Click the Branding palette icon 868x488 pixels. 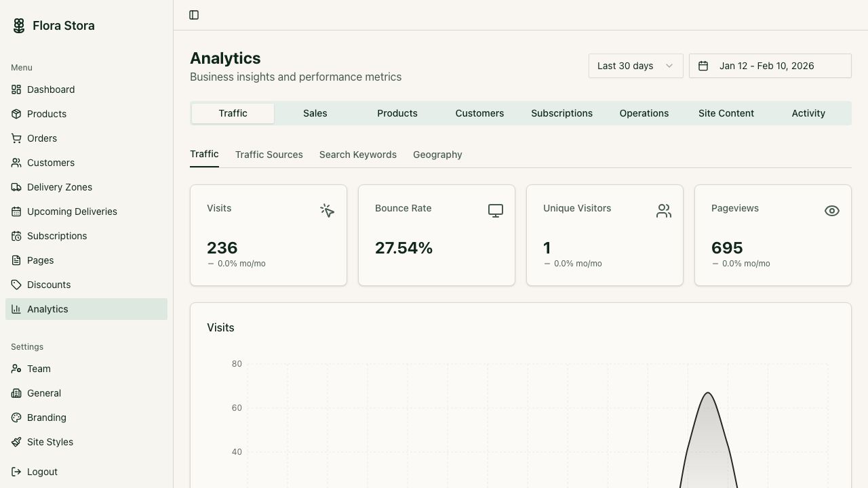pos(16,418)
